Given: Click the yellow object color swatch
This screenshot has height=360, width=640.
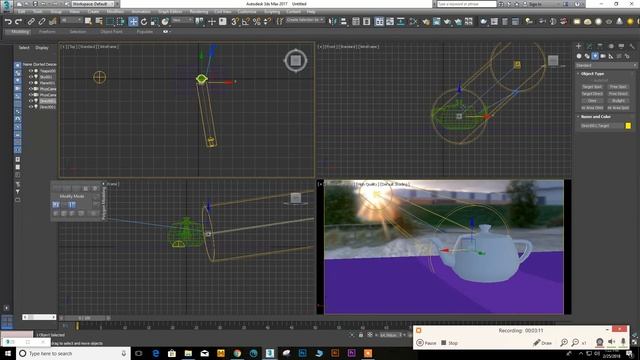Looking at the screenshot, I should 628,126.
